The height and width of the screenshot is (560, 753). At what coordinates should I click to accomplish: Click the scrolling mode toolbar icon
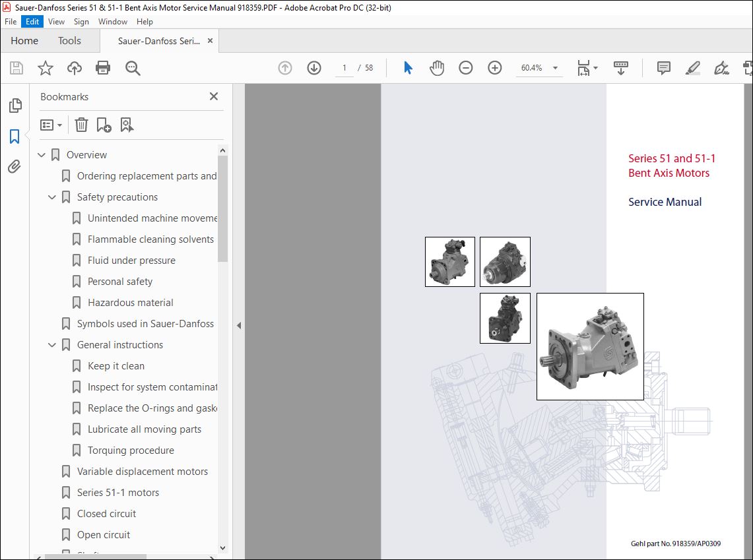tap(620, 68)
